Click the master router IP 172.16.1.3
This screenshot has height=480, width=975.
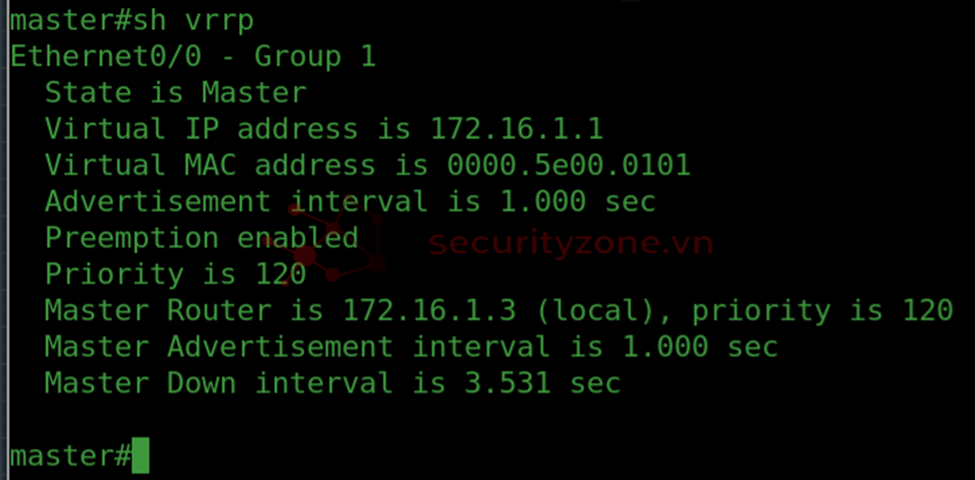click(x=430, y=310)
